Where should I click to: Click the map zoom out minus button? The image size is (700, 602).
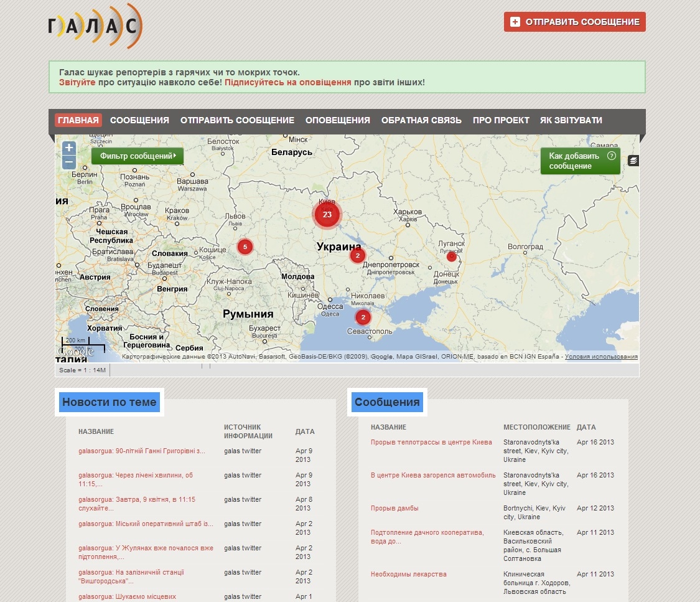tap(69, 162)
